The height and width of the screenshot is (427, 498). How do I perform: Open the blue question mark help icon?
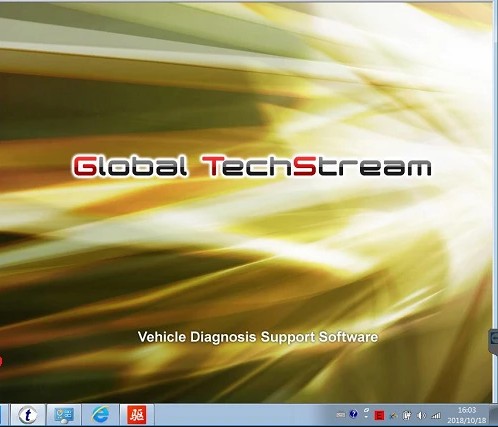[x=353, y=414]
